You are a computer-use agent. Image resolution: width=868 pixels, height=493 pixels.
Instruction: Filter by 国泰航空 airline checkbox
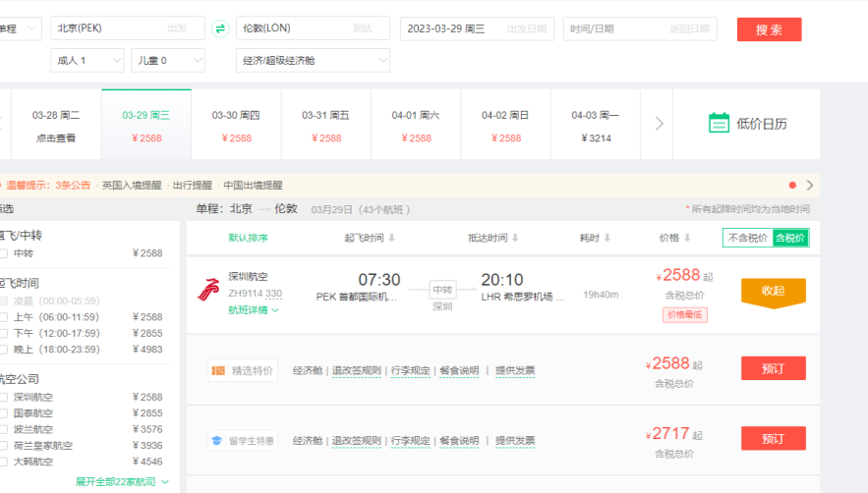pyautogui.click(x=4, y=413)
